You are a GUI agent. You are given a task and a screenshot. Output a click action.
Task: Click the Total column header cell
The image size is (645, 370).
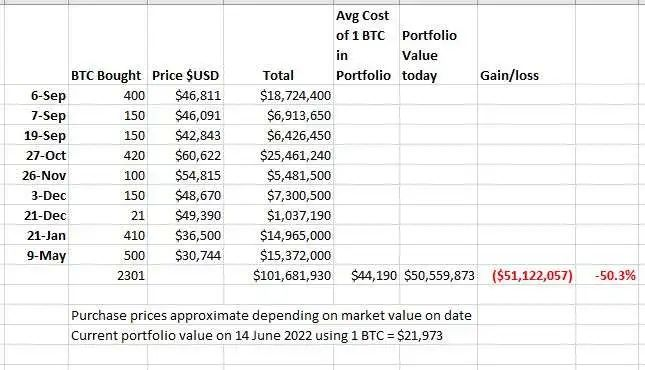(x=278, y=44)
